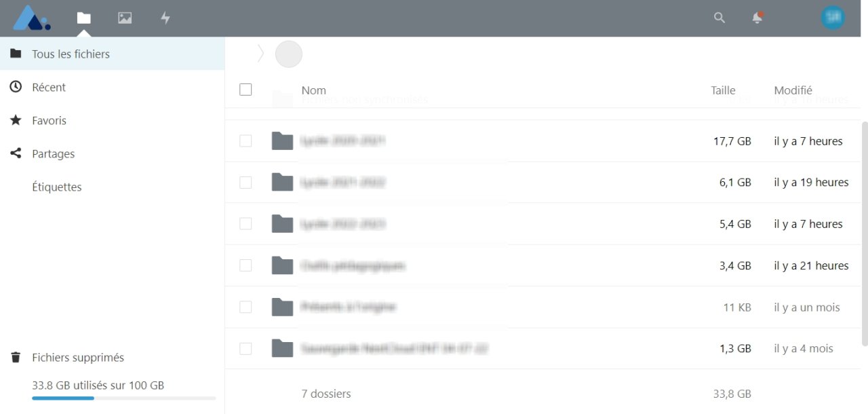Open the Files app icon in header
This screenshot has width=868, height=414.
coord(84,18)
